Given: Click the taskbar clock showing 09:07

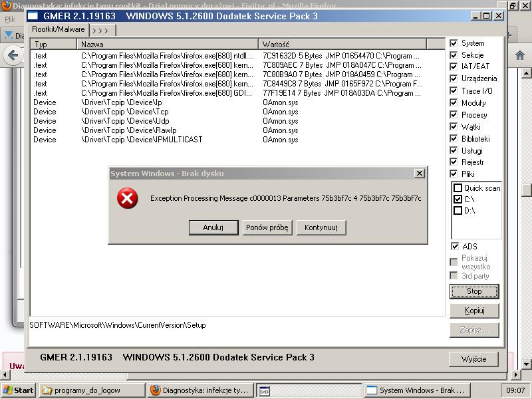Looking at the screenshot, I should coord(515,390).
